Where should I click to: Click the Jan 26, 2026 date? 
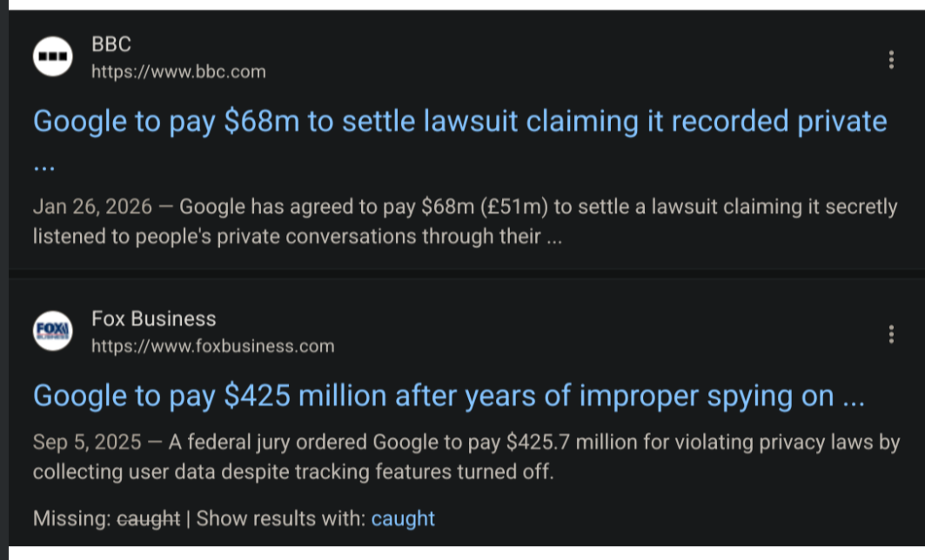tap(92, 207)
